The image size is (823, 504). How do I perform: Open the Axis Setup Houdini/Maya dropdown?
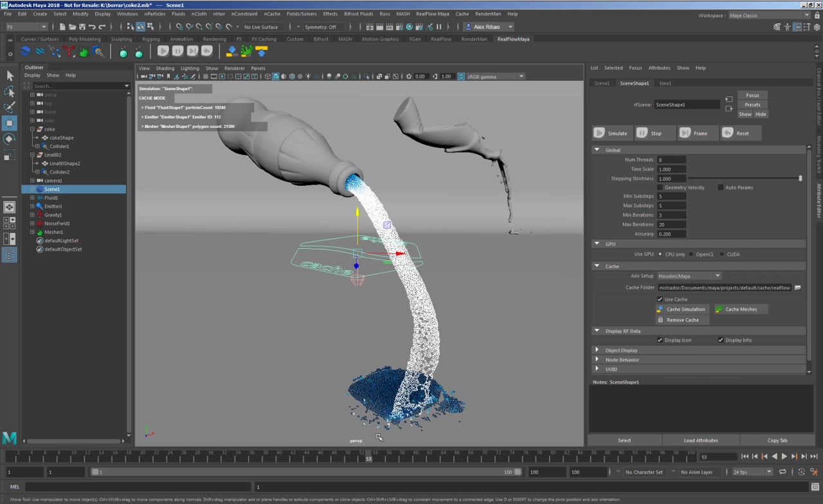[689, 276]
